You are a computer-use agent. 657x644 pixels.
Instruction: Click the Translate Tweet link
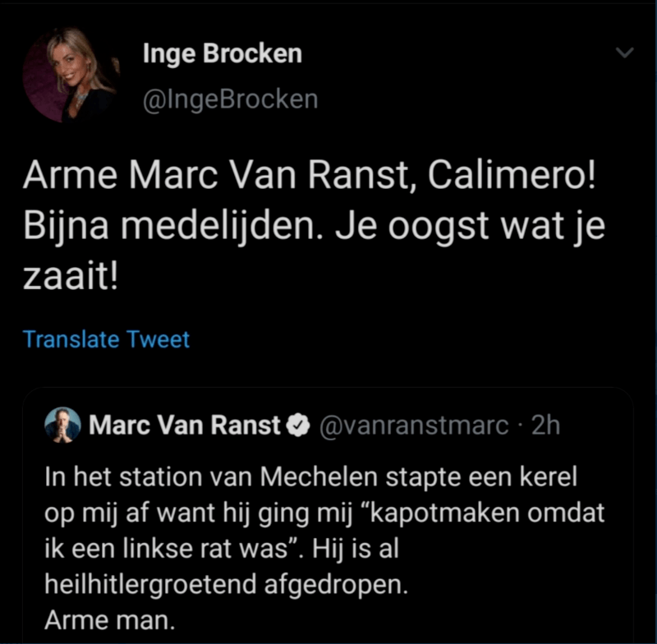click(107, 339)
